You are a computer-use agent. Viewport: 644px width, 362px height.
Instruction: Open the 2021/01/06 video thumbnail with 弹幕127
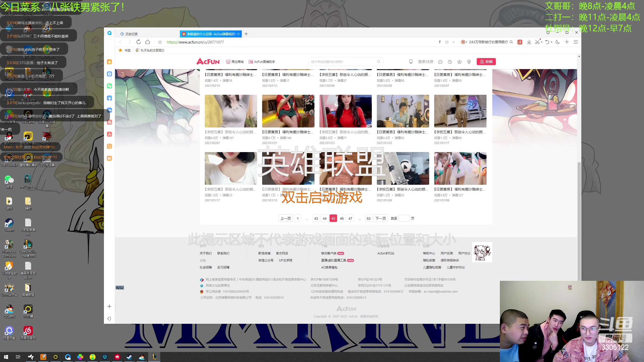tap(460, 168)
